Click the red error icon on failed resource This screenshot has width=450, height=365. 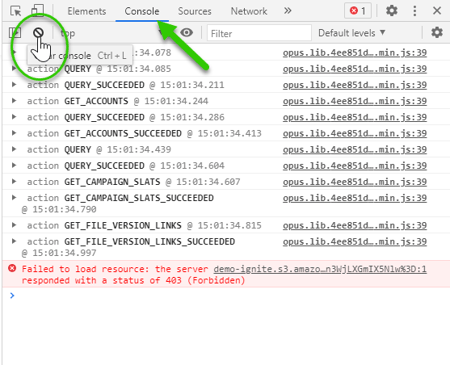click(12, 268)
